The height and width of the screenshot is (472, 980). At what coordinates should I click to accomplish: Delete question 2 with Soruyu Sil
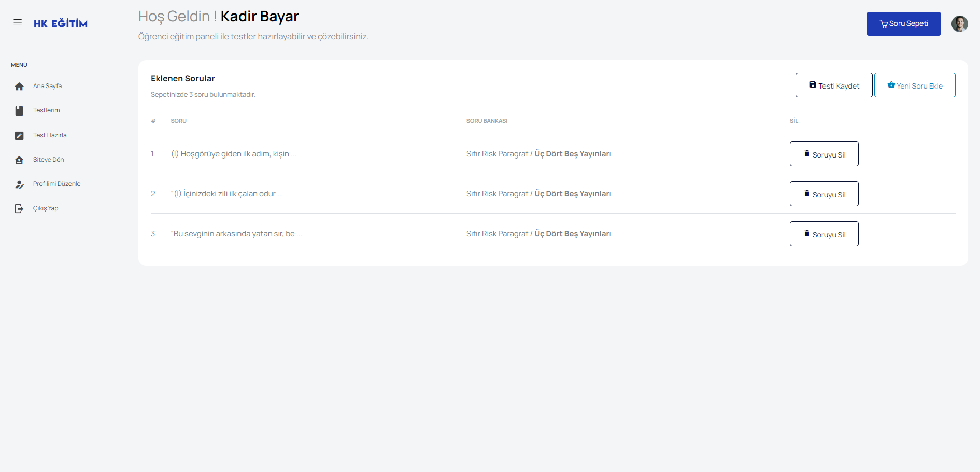(824, 194)
